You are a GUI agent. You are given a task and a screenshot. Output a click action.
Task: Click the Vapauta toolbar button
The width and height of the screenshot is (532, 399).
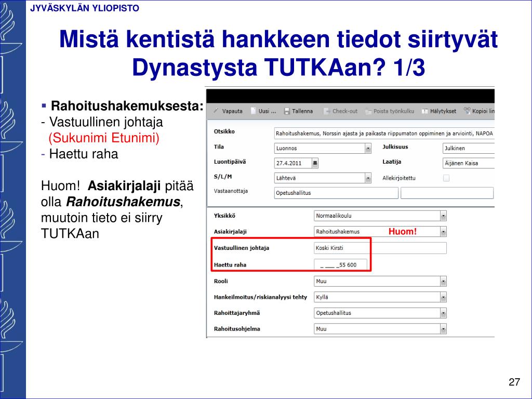pos(228,111)
